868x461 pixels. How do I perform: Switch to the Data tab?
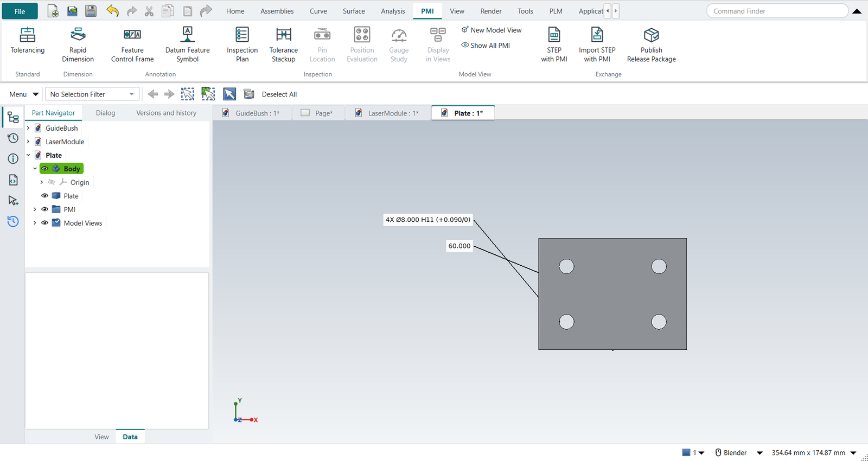[130, 437]
